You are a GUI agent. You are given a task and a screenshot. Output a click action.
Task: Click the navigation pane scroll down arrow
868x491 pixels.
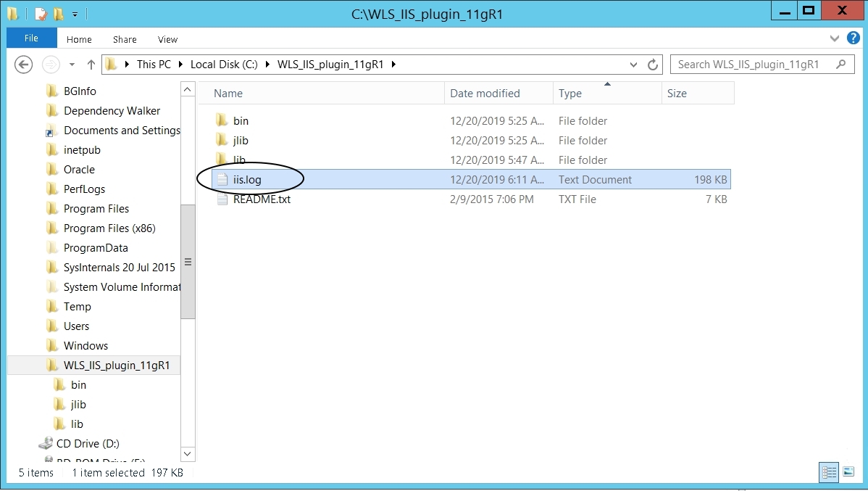point(188,454)
